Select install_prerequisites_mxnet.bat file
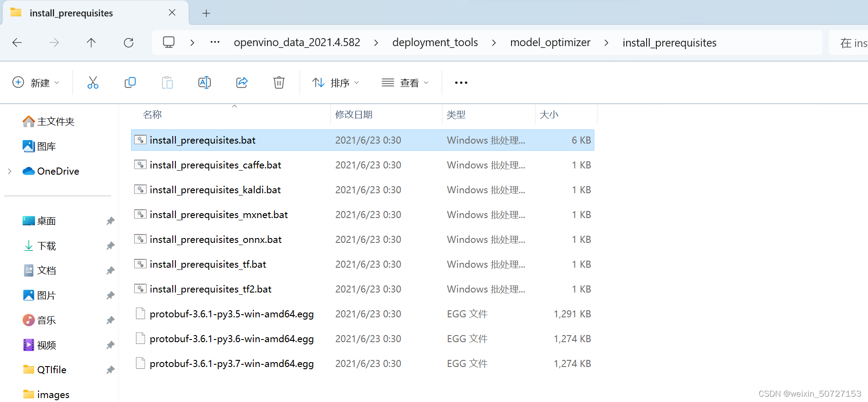The image size is (868, 402). [x=362, y=215]
